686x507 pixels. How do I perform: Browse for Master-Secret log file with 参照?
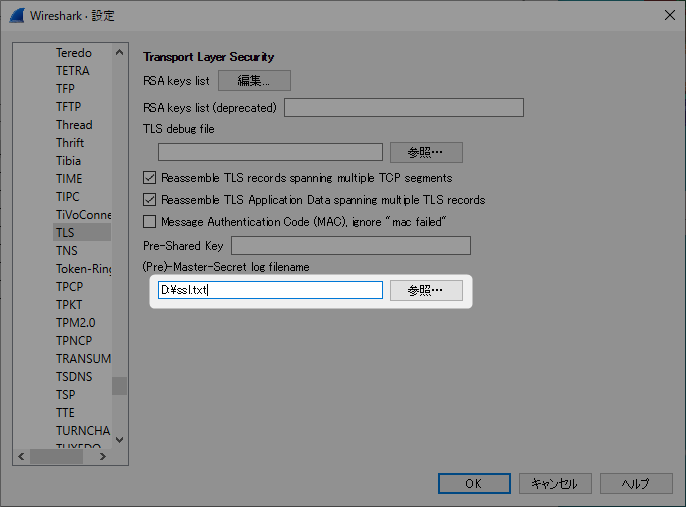pos(426,290)
